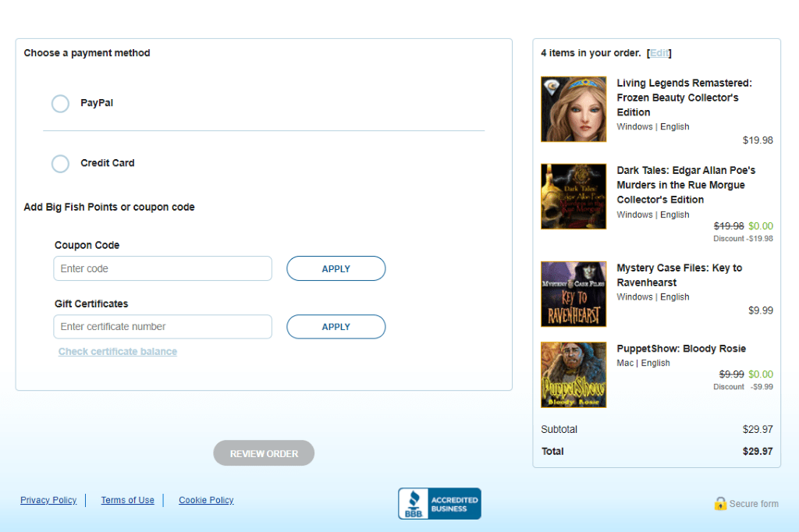The height and width of the screenshot is (532, 799).
Task: Click the $19.98 price of Living Legends
Action: (758, 140)
